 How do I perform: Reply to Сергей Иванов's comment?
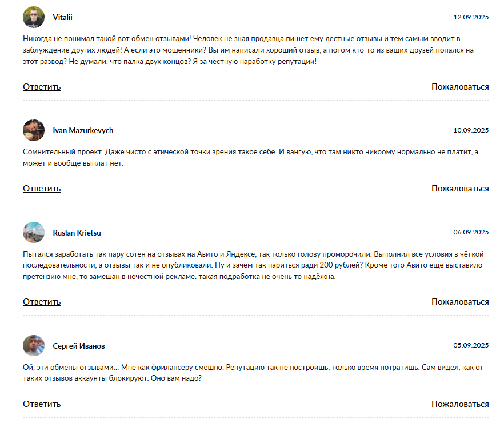coord(42,404)
